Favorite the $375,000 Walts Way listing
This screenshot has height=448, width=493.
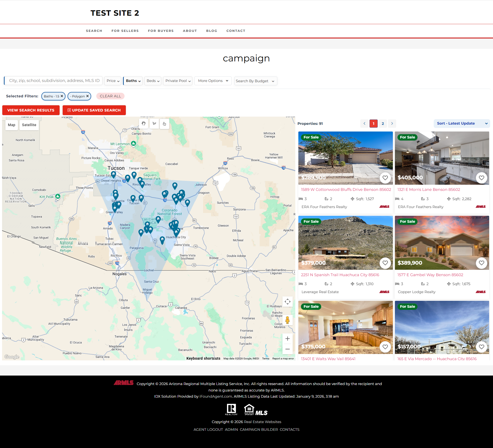(x=385, y=347)
